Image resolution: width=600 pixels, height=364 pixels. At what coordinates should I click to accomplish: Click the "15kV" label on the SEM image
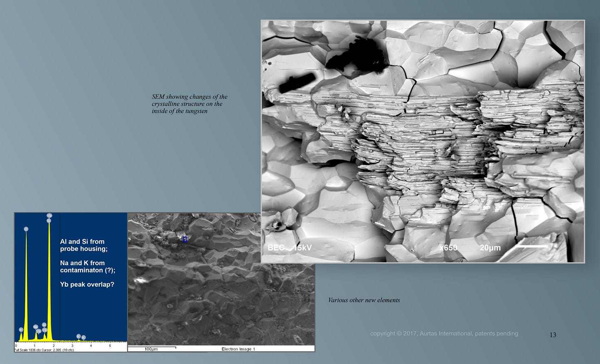(302, 248)
